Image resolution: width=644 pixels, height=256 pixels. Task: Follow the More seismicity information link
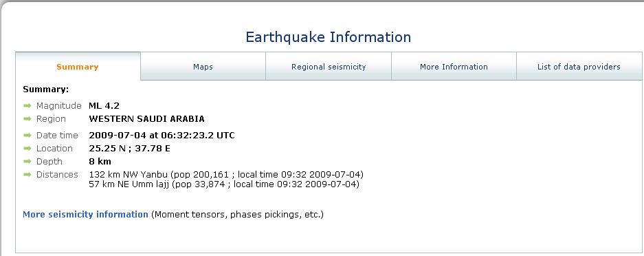(85, 215)
